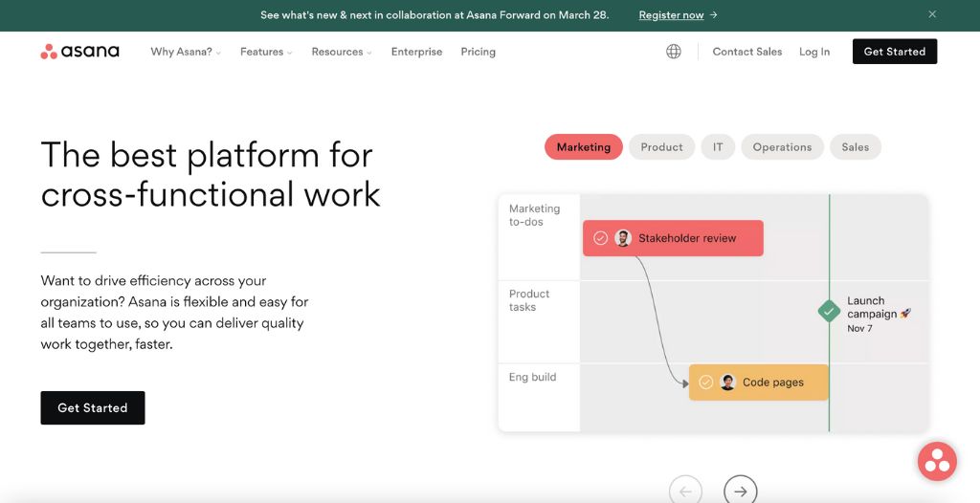Image resolution: width=980 pixels, height=503 pixels.
Task: Click the Log In link
Action: [814, 52]
